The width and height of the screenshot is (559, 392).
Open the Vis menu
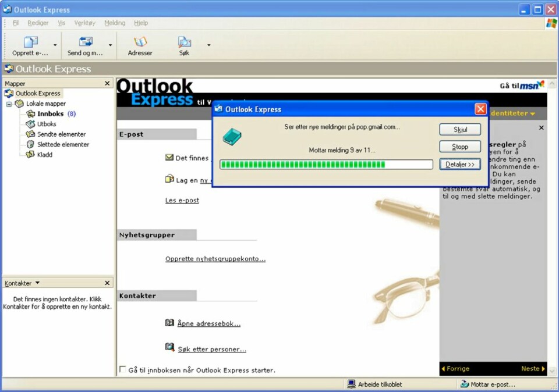(62, 23)
